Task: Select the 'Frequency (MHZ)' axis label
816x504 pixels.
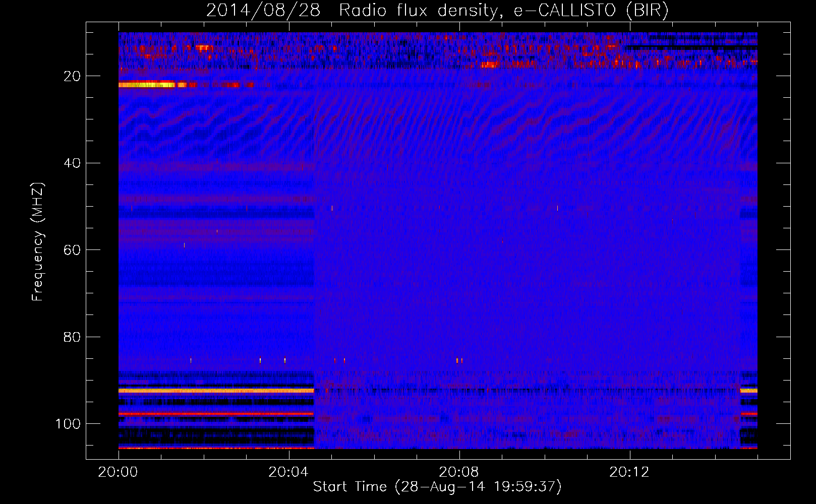Action: click(x=38, y=242)
